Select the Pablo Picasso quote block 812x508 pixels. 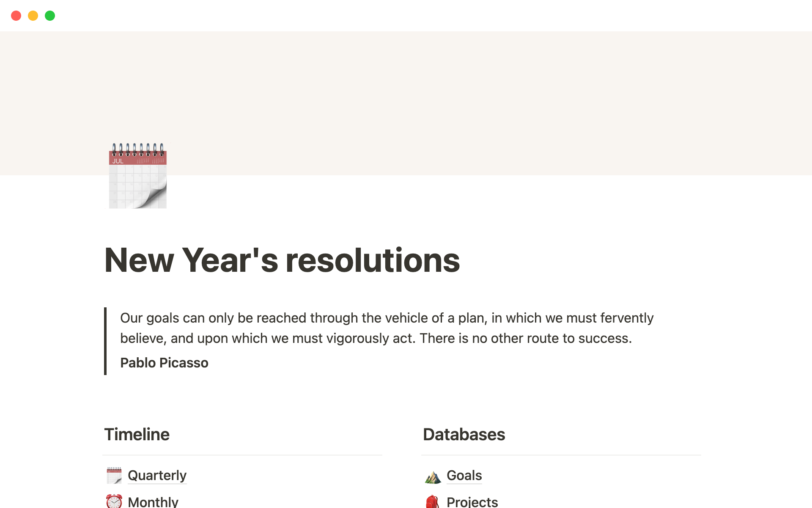(386, 340)
